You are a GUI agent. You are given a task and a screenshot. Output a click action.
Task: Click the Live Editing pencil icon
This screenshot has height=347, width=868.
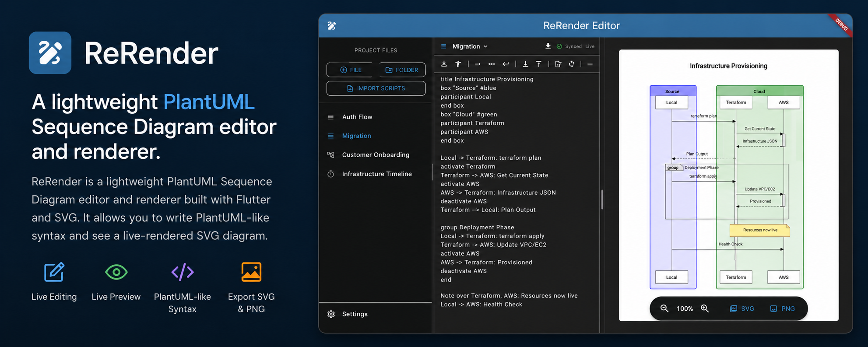click(x=54, y=272)
